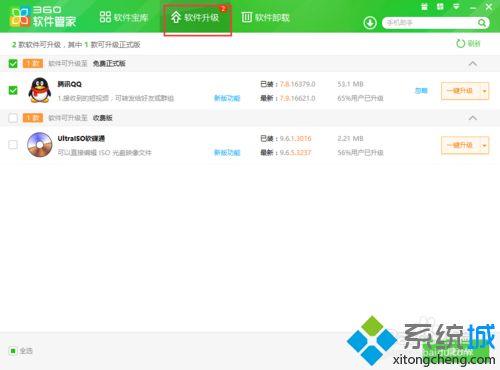Screen dimensions: 500x370
Task: Minimize the 360 software manager window
Action: point(473,7)
